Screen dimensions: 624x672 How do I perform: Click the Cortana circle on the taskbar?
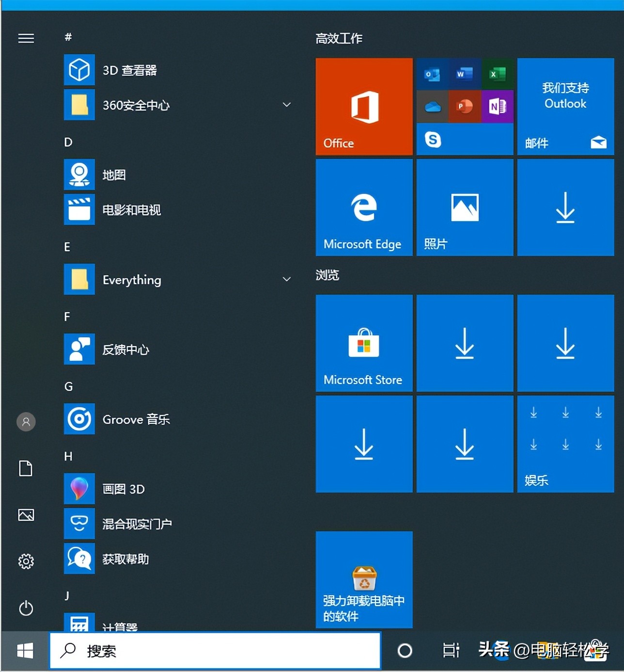coord(405,651)
